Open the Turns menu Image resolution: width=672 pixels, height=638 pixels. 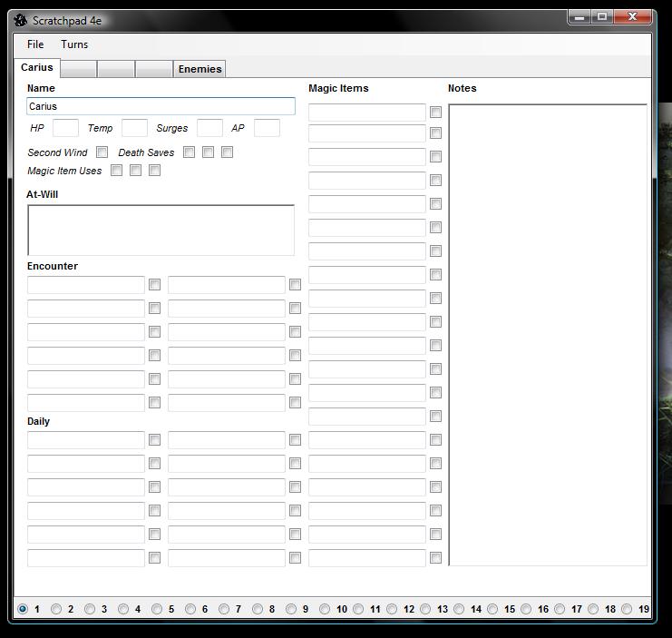74,44
